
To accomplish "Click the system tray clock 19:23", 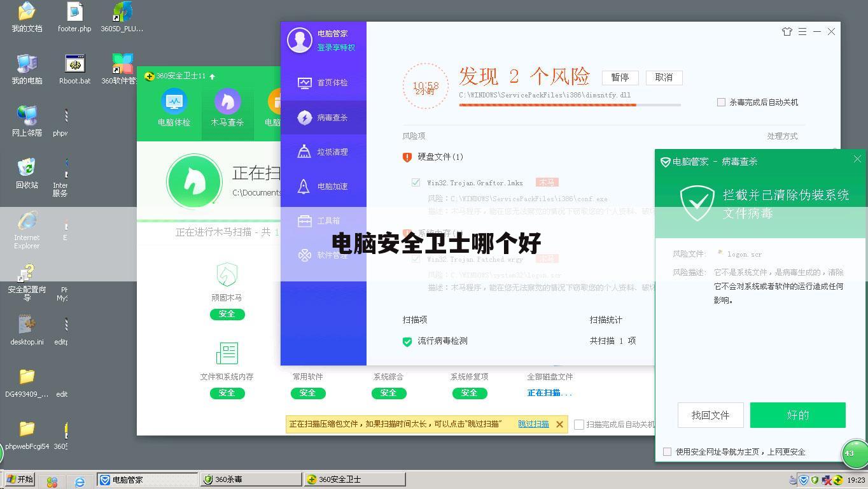I will [x=856, y=480].
